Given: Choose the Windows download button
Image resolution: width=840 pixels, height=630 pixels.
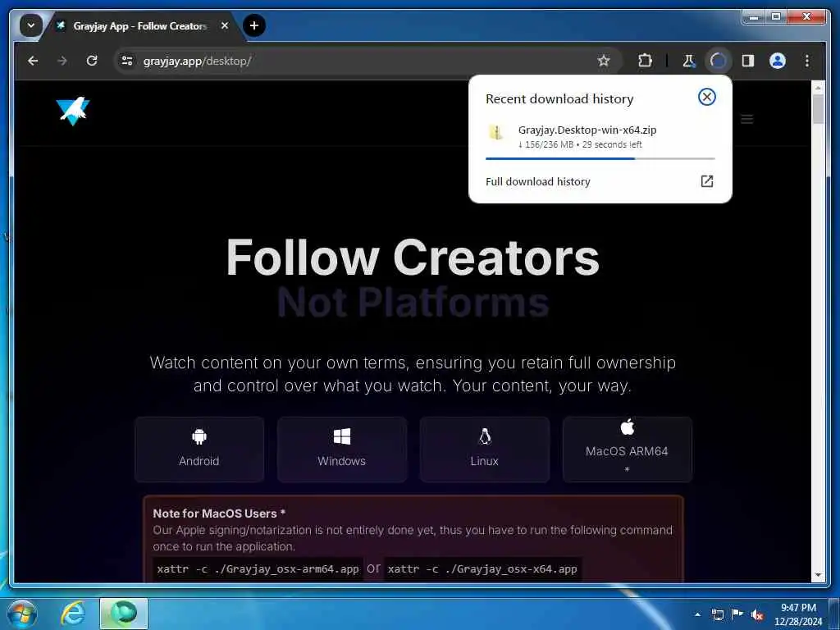Looking at the screenshot, I should (342, 450).
